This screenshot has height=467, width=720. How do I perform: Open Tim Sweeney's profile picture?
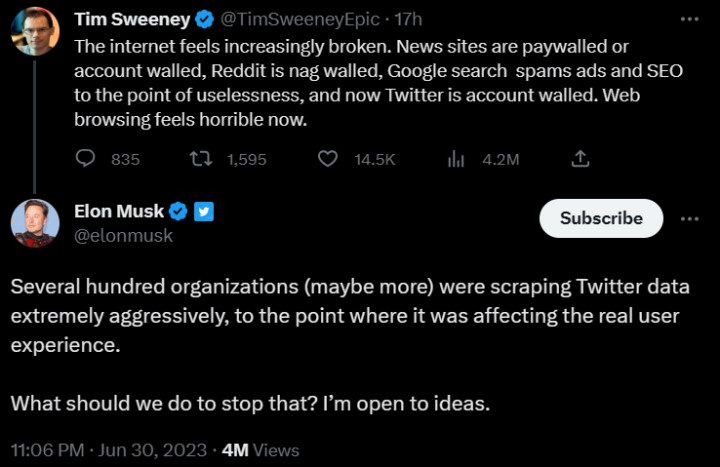(x=35, y=31)
